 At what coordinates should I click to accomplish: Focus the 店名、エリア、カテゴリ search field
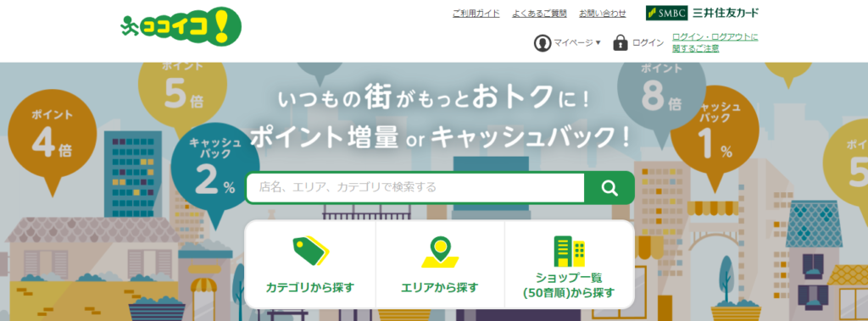pos(415,188)
